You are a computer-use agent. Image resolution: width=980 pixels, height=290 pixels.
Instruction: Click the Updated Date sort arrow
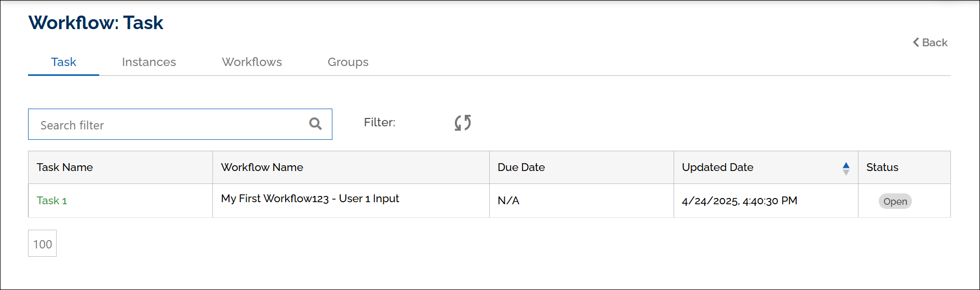846,168
